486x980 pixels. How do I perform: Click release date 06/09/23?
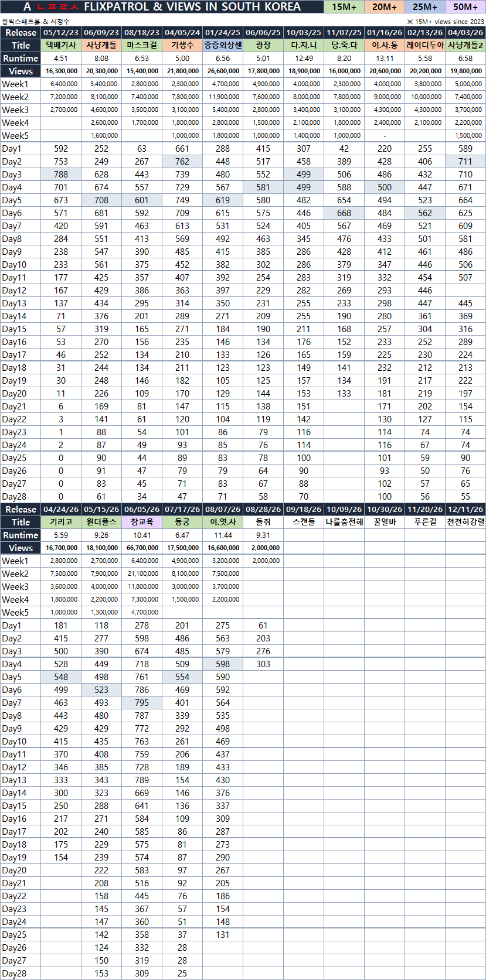click(x=101, y=32)
